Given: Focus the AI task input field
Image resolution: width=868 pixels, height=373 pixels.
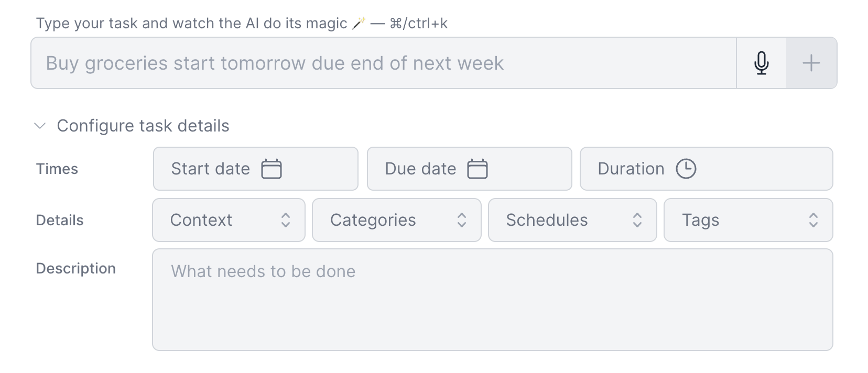Looking at the screenshot, I should tap(383, 63).
